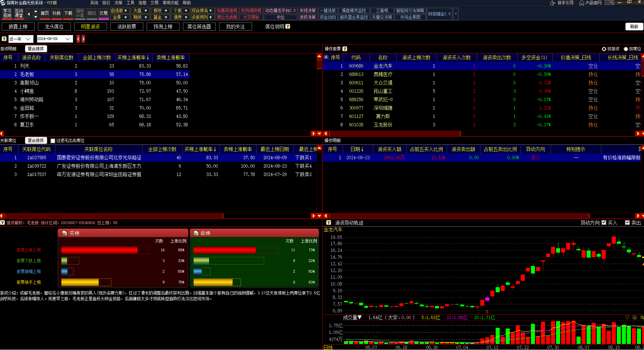Switch to the 龙头席位 tab
Image resolution: width=644 pixels, height=350 pixels.
[x=54, y=27]
